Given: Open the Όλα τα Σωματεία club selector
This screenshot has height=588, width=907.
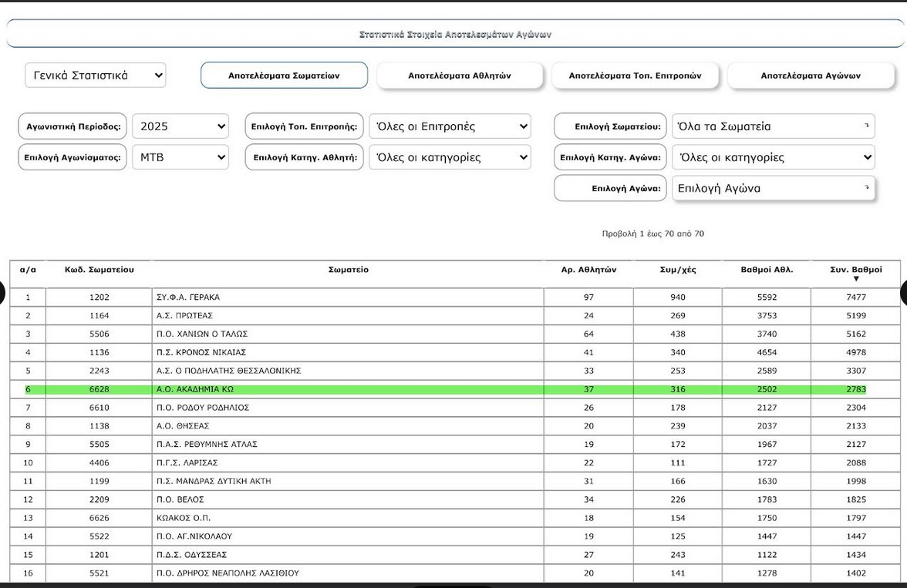Looking at the screenshot, I should 773,126.
